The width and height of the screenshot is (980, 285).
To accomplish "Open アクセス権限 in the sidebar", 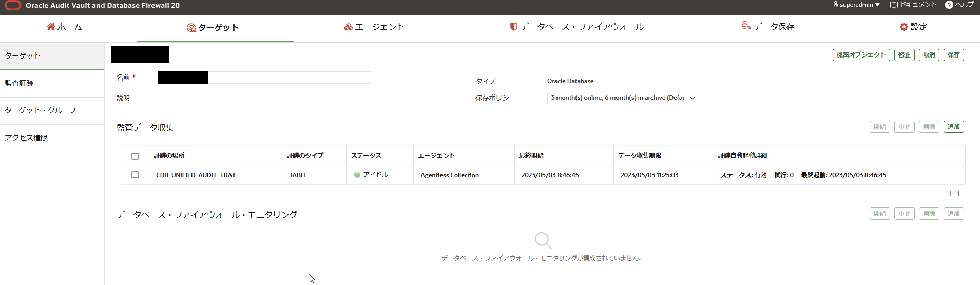I will pos(52,138).
